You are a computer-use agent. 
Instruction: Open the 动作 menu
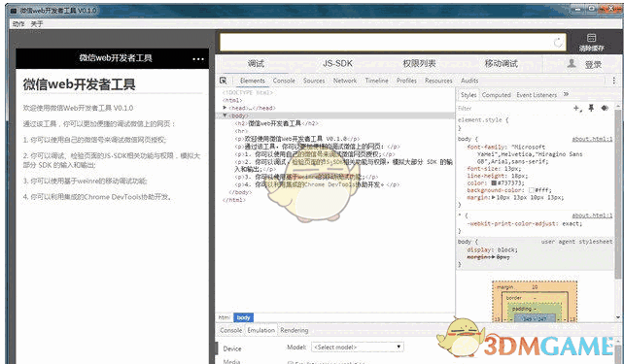coord(18,24)
